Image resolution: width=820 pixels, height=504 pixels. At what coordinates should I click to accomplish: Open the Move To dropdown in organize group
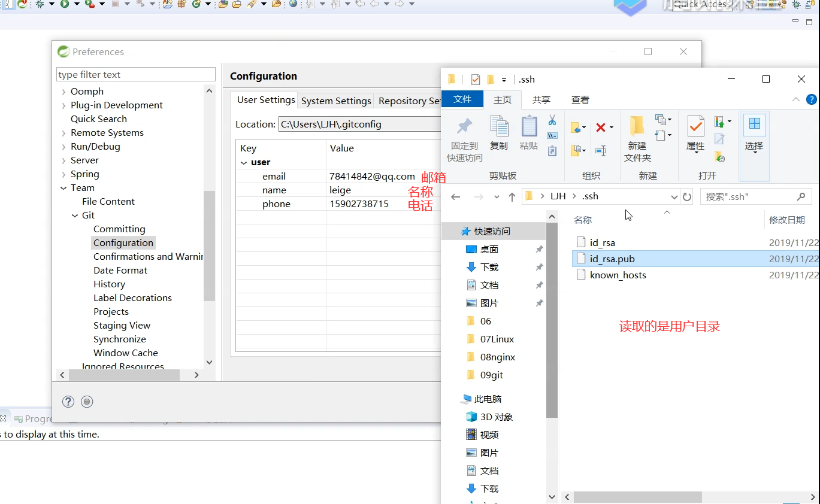[584, 127]
